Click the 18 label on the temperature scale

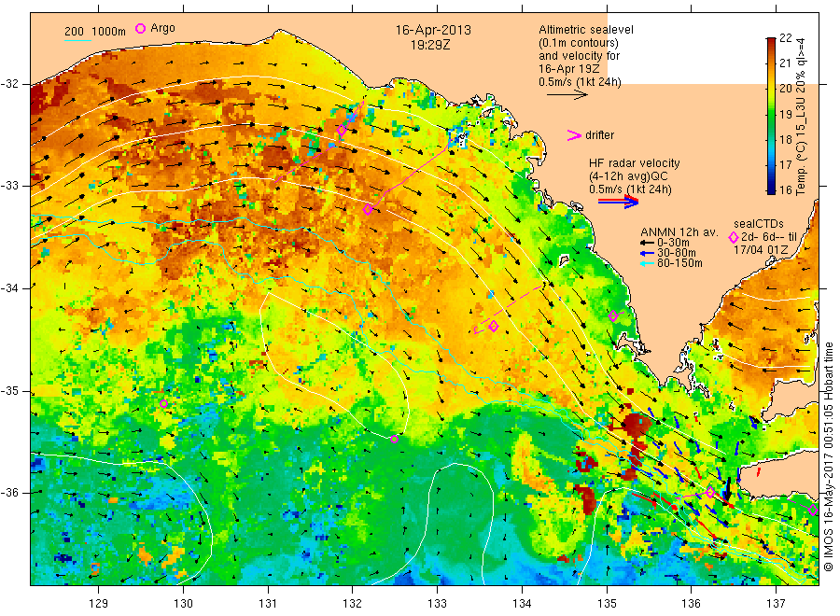click(785, 139)
